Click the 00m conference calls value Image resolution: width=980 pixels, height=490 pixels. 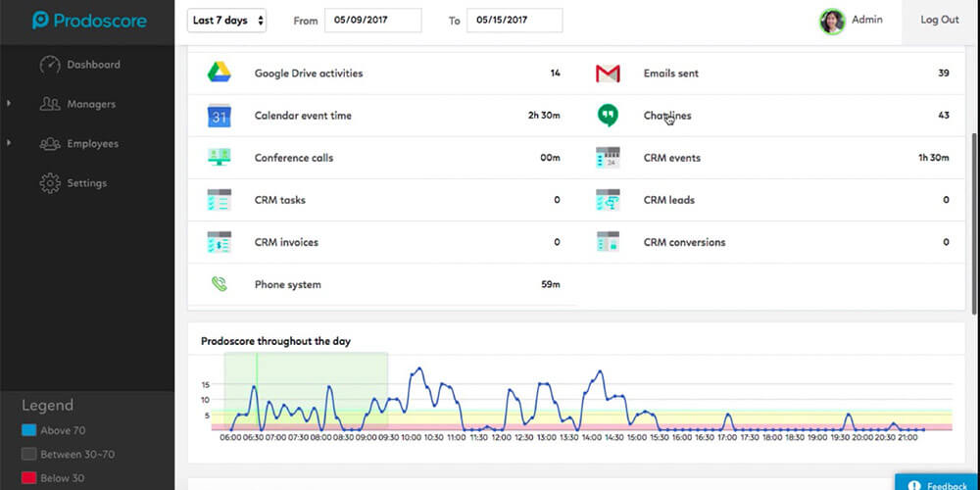pyautogui.click(x=550, y=158)
